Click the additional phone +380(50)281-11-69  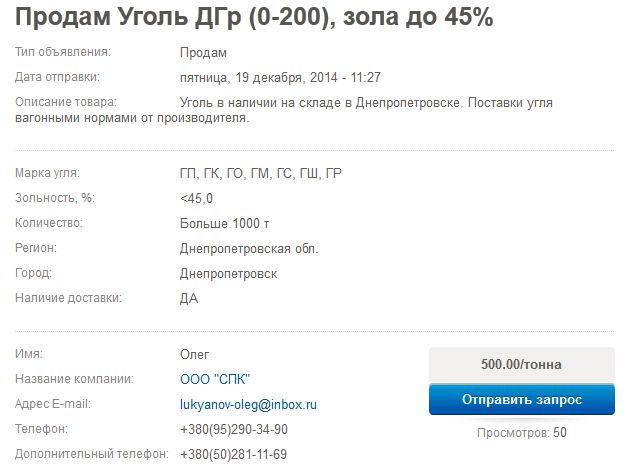click(234, 454)
